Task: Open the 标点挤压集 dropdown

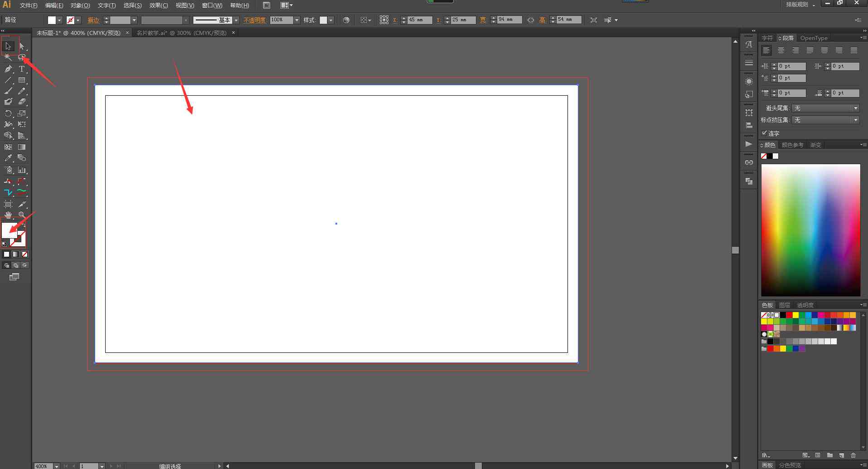Action: pyautogui.click(x=825, y=120)
